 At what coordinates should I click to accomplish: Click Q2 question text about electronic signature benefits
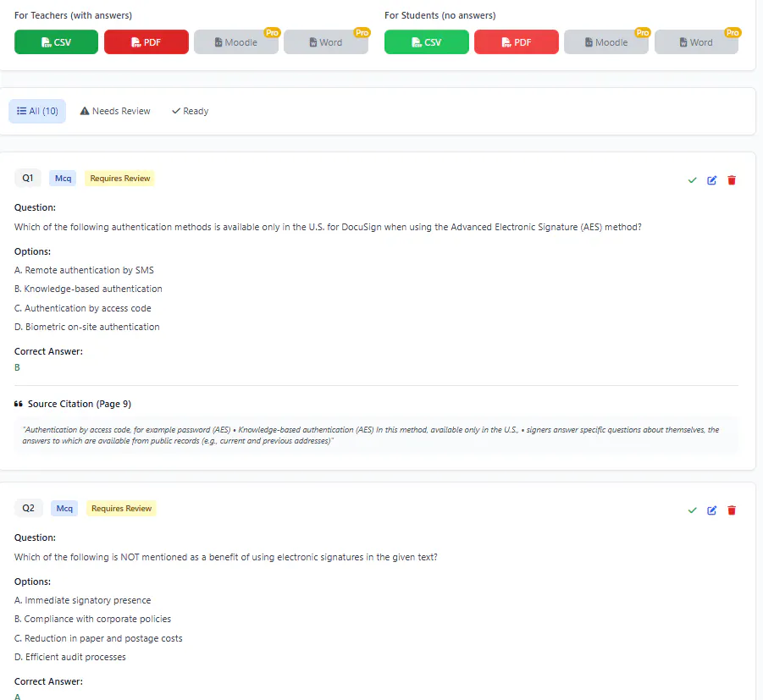pos(226,557)
